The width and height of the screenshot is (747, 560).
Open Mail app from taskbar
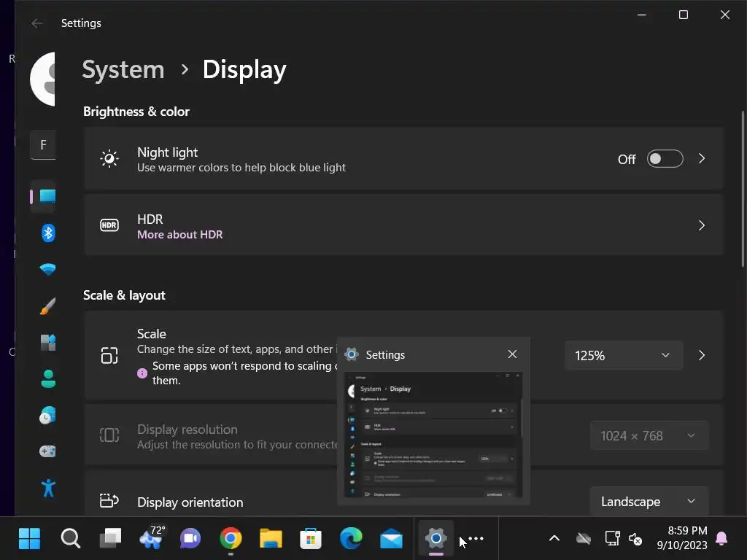[391, 539]
